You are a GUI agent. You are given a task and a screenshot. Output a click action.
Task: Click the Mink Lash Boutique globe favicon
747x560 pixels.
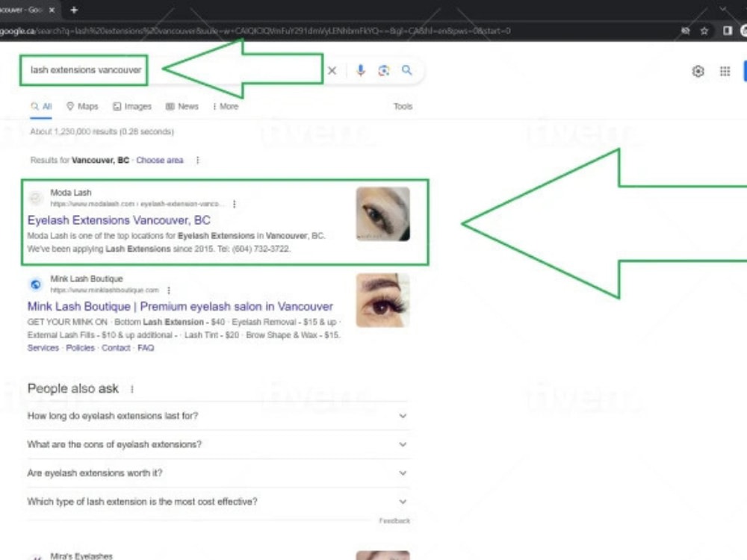point(36,284)
